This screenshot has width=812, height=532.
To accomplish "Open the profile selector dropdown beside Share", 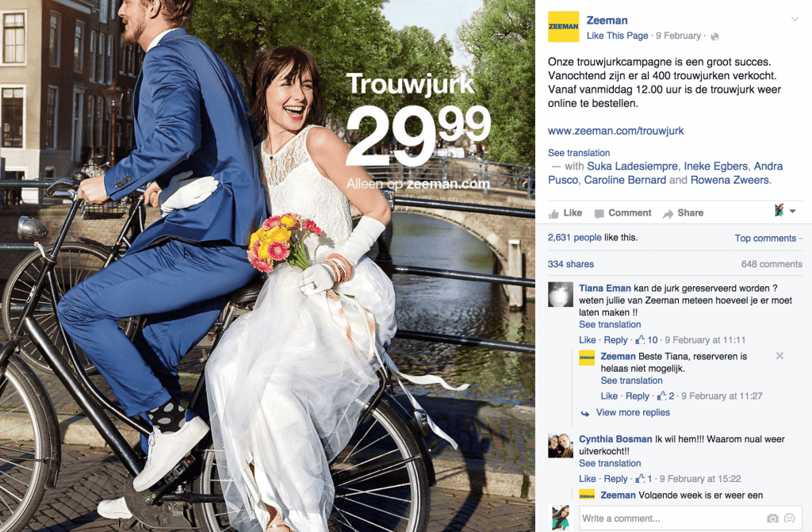I will click(x=784, y=210).
